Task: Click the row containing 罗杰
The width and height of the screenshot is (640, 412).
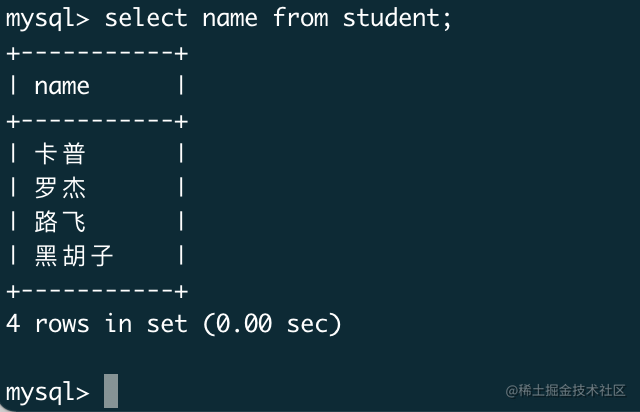Action: pos(97,188)
